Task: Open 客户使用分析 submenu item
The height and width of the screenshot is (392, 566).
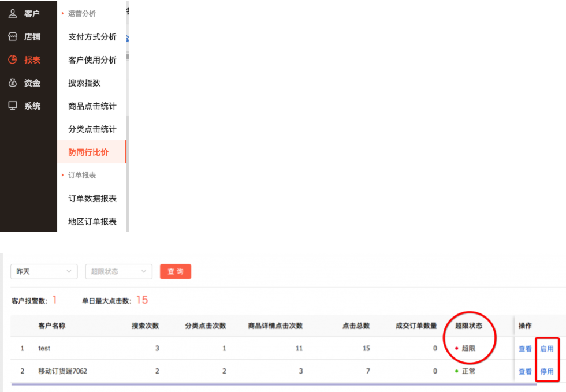Action: pyautogui.click(x=92, y=60)
